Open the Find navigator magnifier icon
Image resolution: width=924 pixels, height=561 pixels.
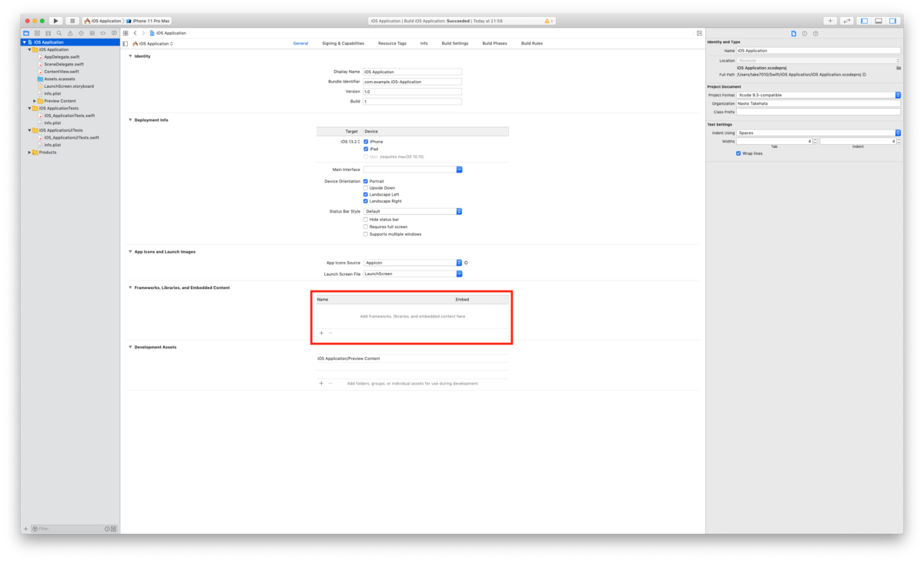click(x=59, y=33)
